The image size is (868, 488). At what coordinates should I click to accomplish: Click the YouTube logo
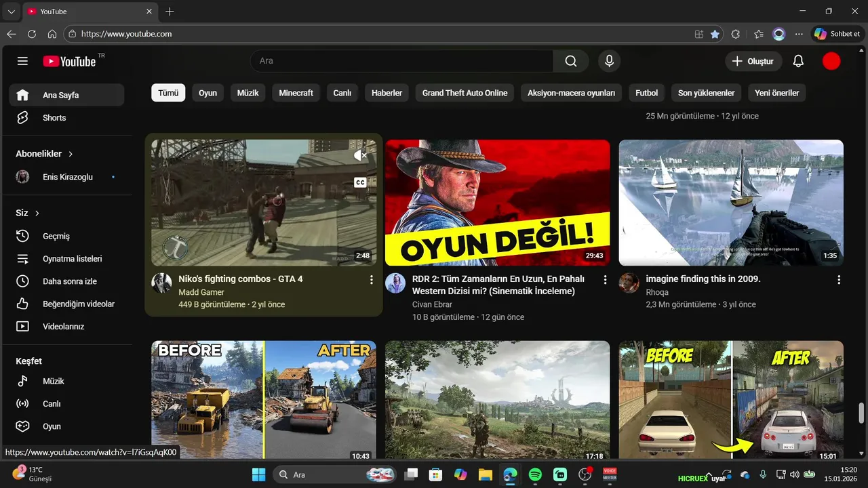tap(69, 61)
